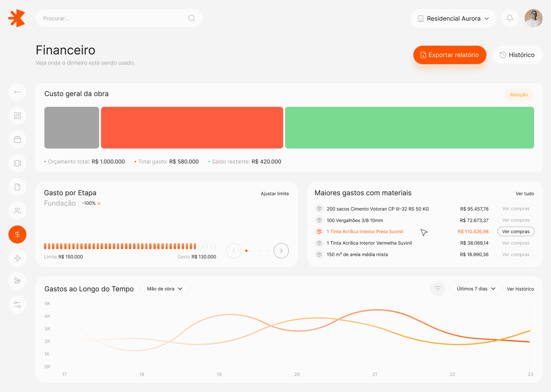This screenshot has width=551, height=392.
Task: Click the Atenção status badge
Action: [x=518, y=95]
